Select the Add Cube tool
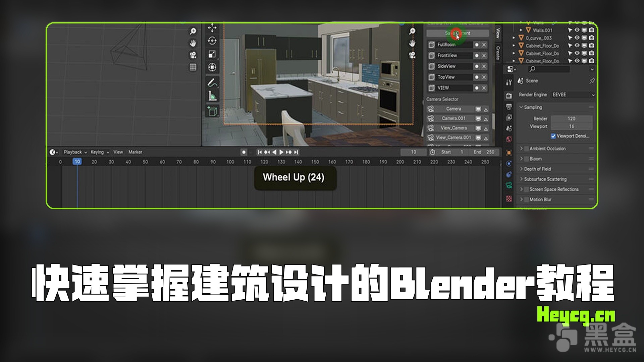The height and width of the screenshot is (362, 644). point(212,111)
